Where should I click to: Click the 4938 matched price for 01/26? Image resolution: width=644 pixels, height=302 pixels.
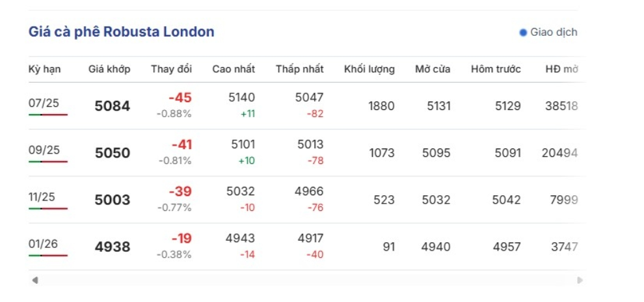coord(112,247)
